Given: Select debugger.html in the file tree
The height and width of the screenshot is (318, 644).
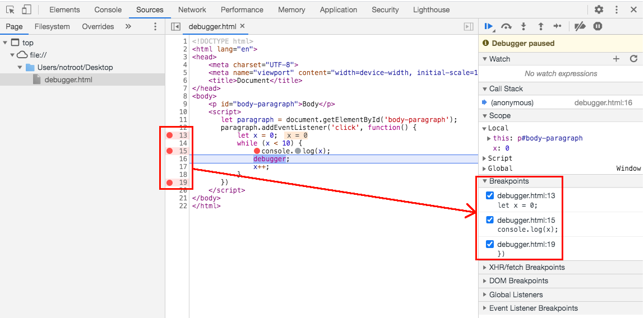Looking at the screenshot, I should (68, 79).
